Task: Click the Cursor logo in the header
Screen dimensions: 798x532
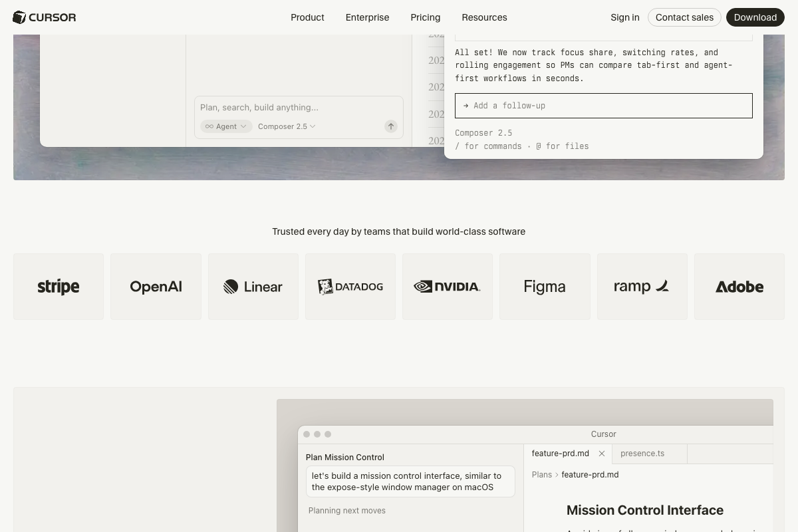Action: (45, 17)
